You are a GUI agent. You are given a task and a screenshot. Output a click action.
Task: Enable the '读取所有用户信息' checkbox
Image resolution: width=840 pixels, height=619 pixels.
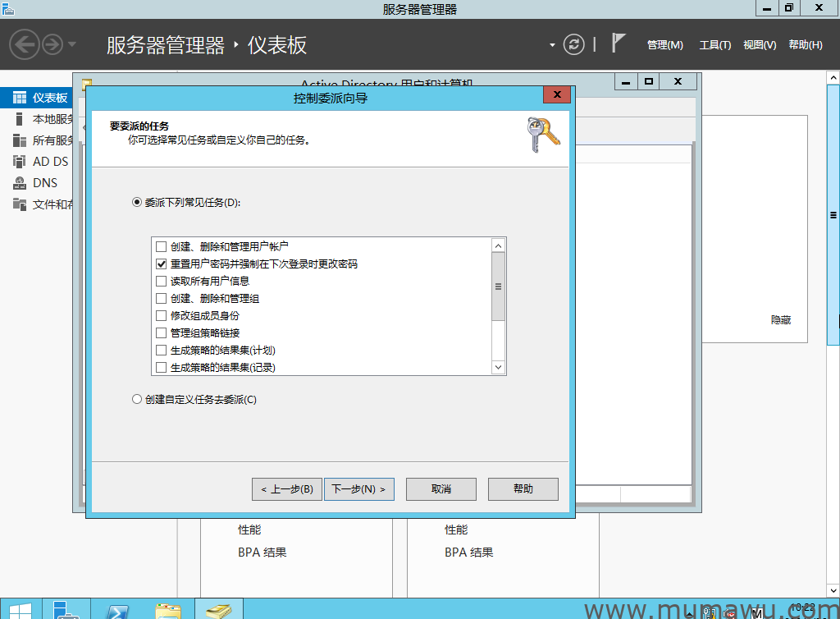(x=161, y=281)
